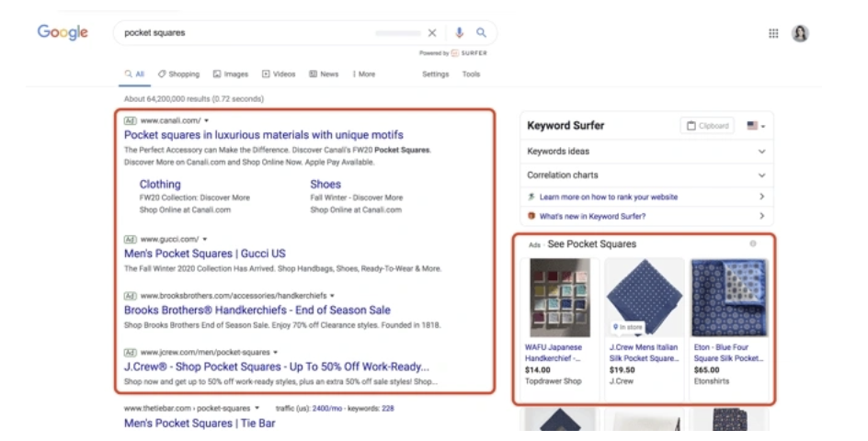Image resolution: width=868 pixels, height=441 pixels.
Task: Open the account profile avatar
Action: 800,33
